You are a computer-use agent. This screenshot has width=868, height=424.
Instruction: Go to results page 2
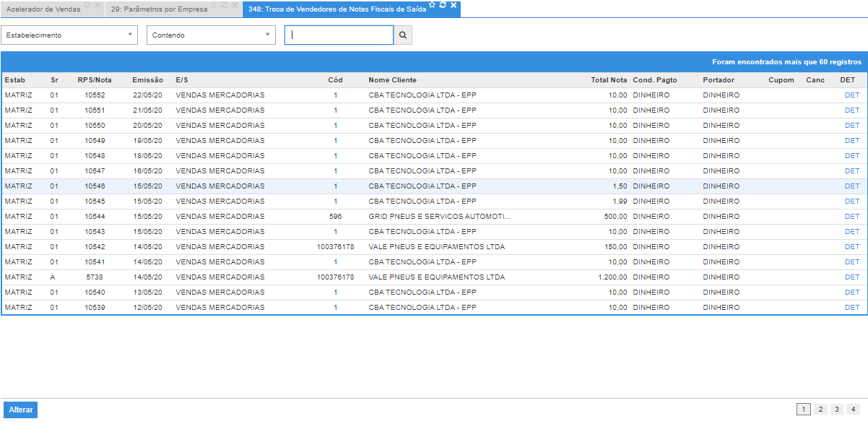(820, 410)
